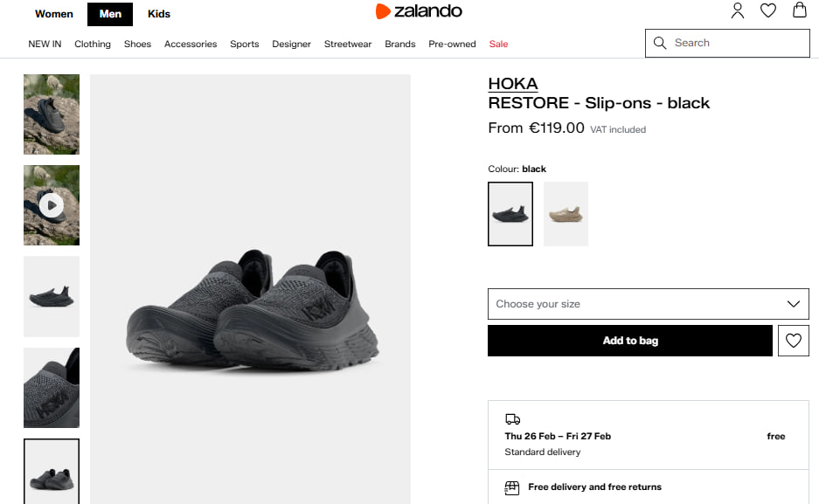Open the HOKA brand link
This screenshot has width=819, height=504.
pos(513,84)
